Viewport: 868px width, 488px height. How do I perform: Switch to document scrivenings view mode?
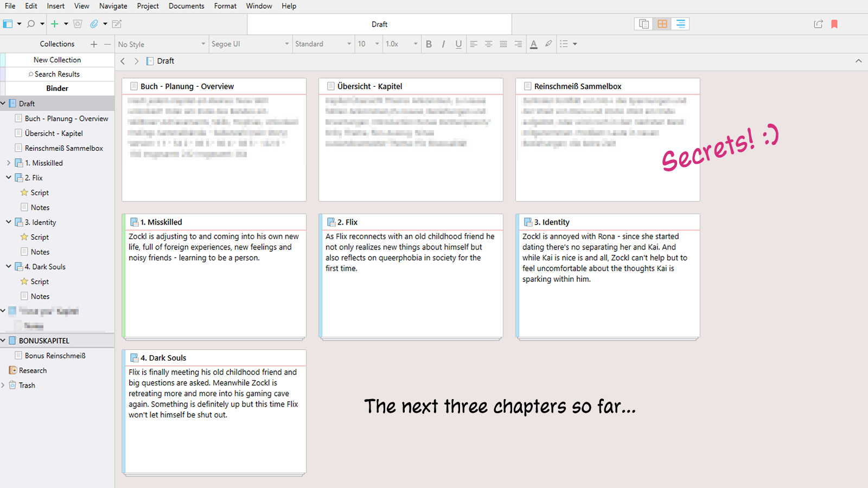click(644, 24)
